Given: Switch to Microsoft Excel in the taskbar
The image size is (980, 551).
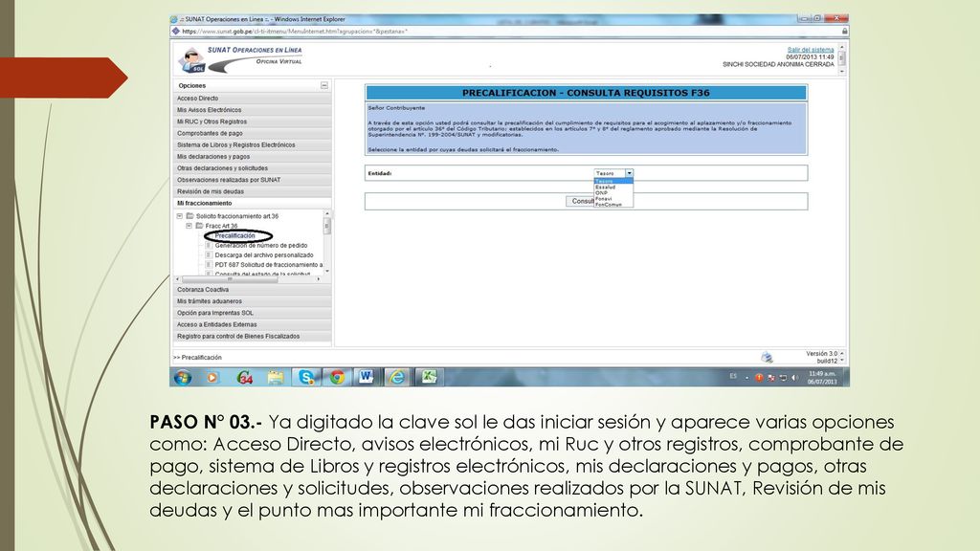Looking at the screenshot, I should (x=429, y=377).
